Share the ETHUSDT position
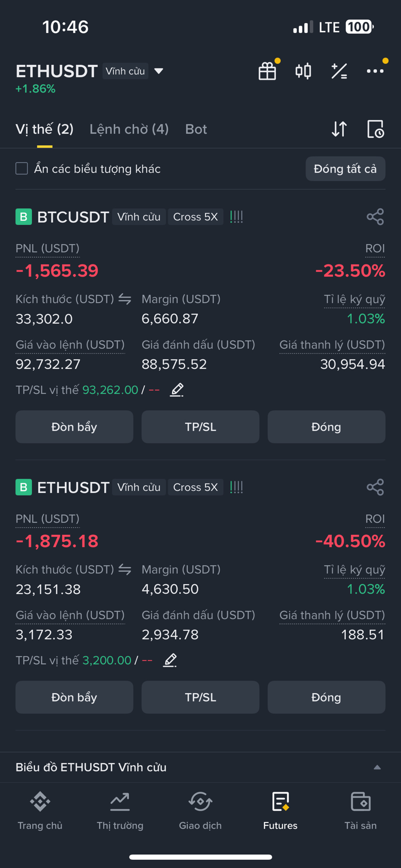This screenshot has height=868, width=401. point(375,487)
